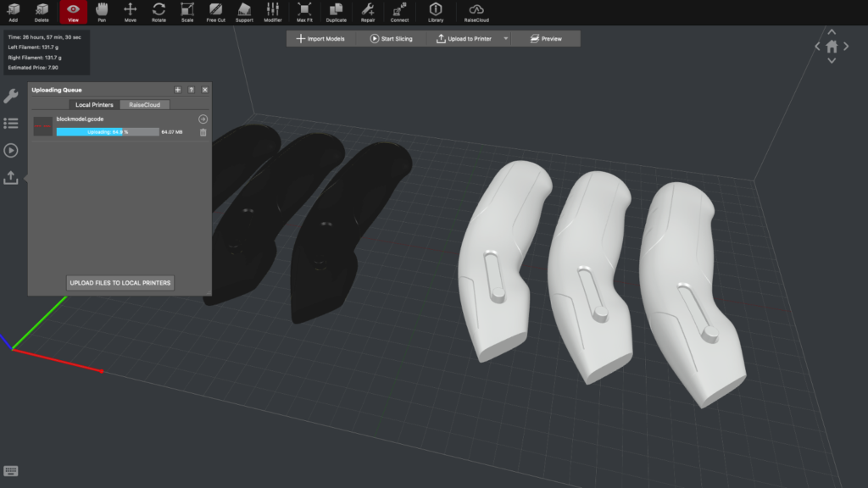Activate the Free Cut tool

click(215, 13)
